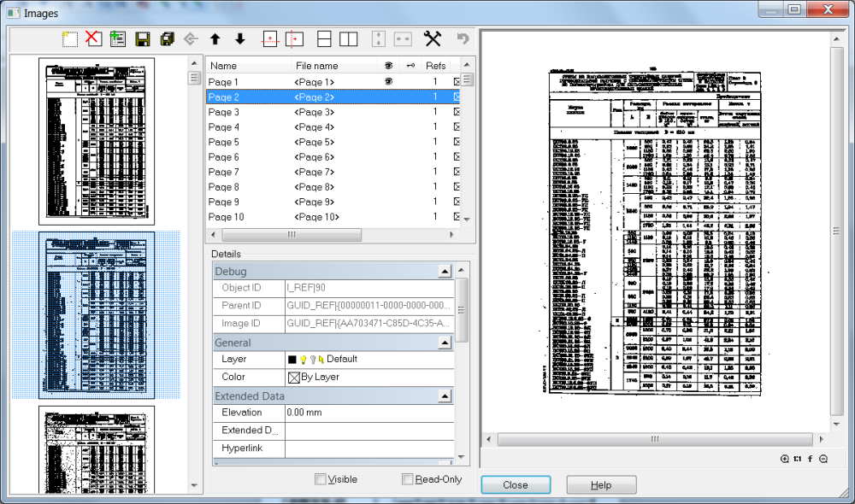Screen dimensions: 855x504
Task: Toggle Page 1 visibility eye
Action: [389, 81]
